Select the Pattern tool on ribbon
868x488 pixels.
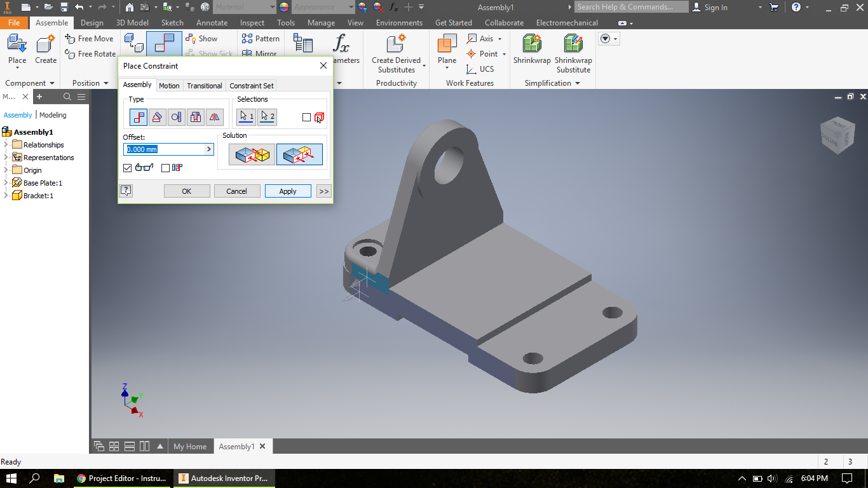pyautogui.click(x=261, y=38)
